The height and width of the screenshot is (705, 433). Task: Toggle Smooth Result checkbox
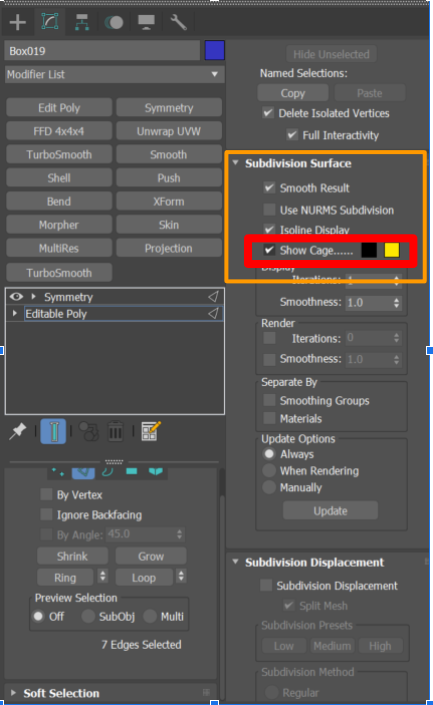(x=269, y=188)
